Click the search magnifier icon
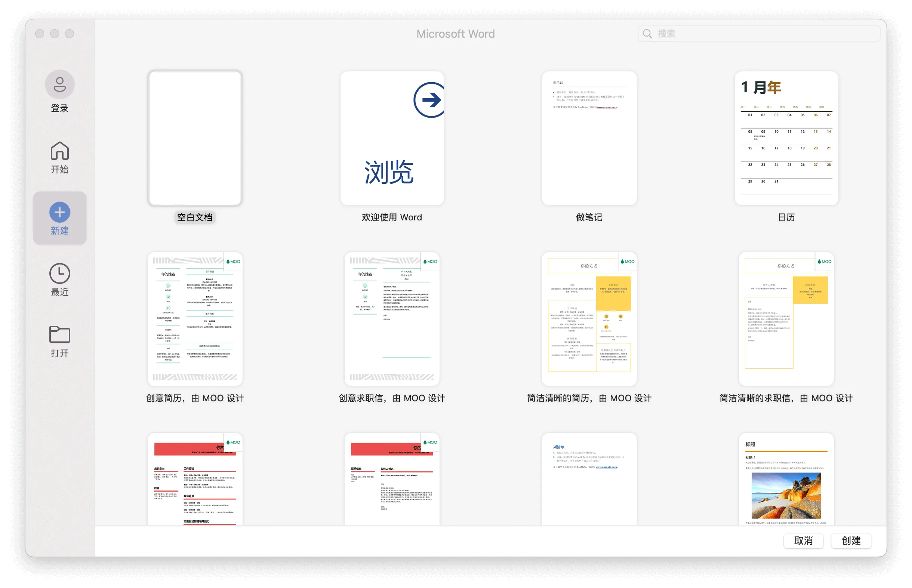Image resolution: width=912 pixels, height=588 pixels. point(647,34)
